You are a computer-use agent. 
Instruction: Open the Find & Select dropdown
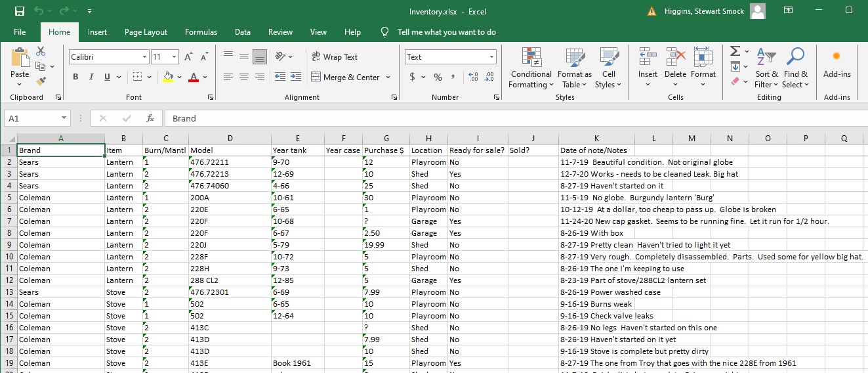(x=795, y=68)
